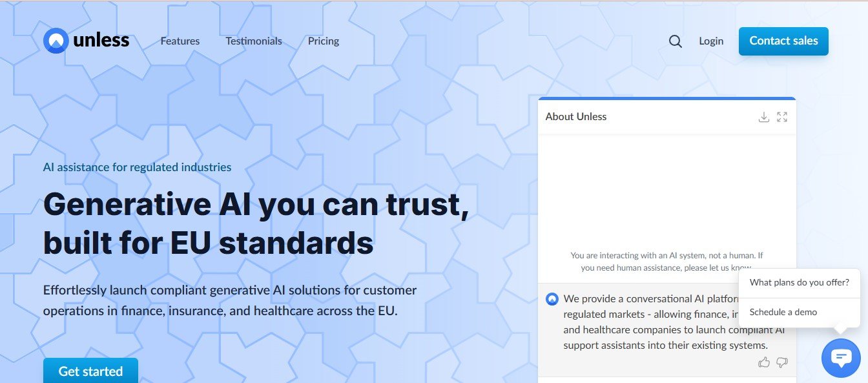Click the "AI assistance for regulated industries" tagline
Viewport: 868px width, 383px height.
pos(137,167)
